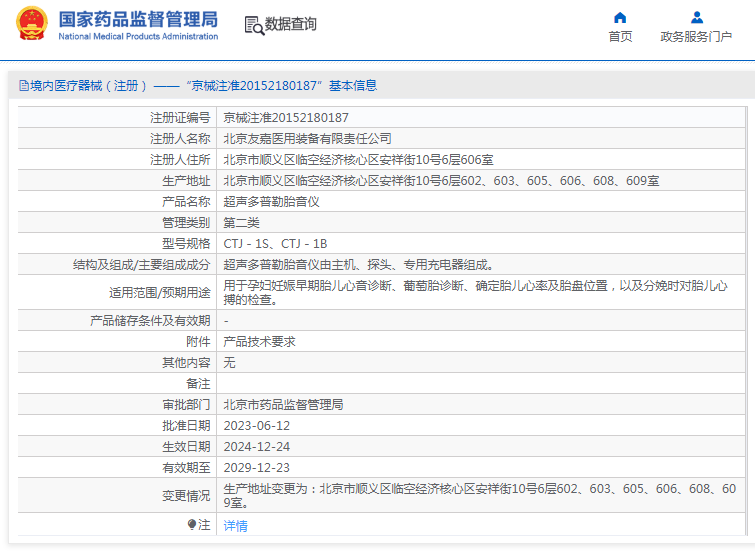Click 北京市药品监督管理局 approval department
This screenshot has width=755, height=553.
click(283, 405)
